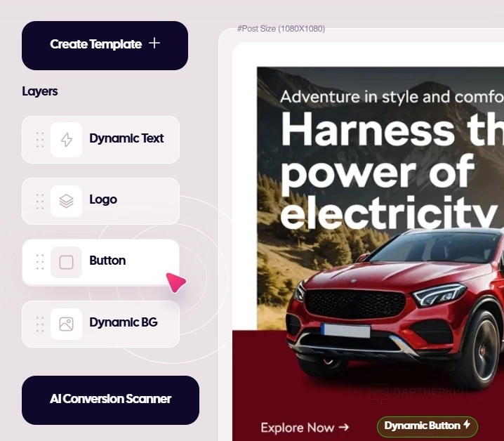Screen dimensions: 504x441
Task: Select the image icon for Dynamic BG
Action: [x=66, y=324]
